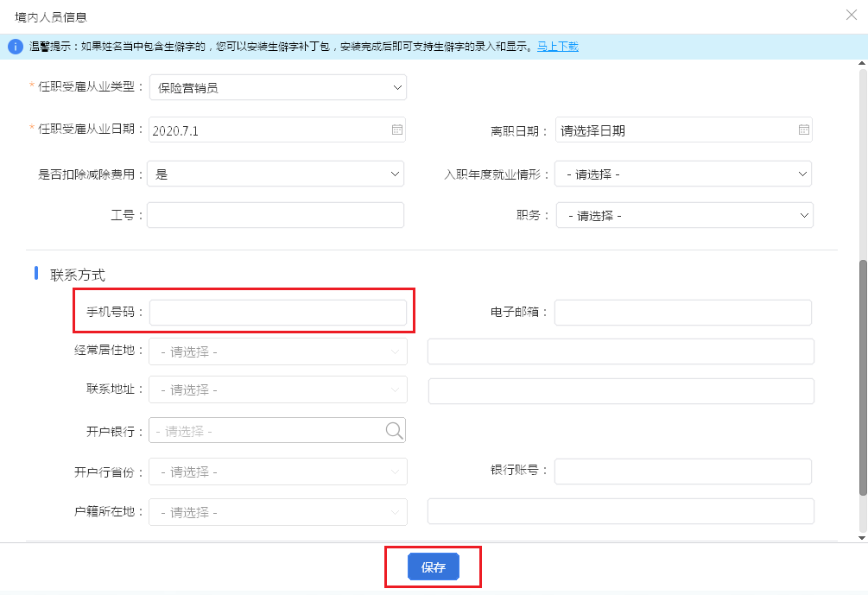Focus the 电子邮箱 input field
Image resolution: width=868 pixels, height=595 pixels.
(x=683, y=313)
